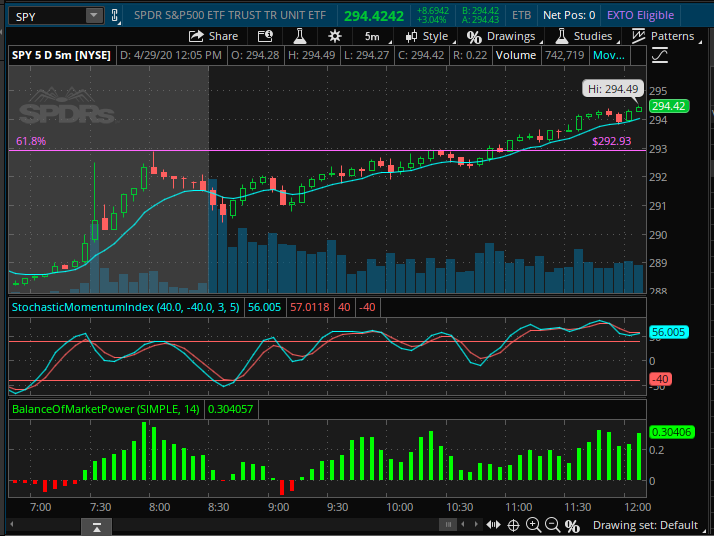Open chart settings gear icon
The image size is (714, 536).
pyautogui.click(x=335, y=36)
